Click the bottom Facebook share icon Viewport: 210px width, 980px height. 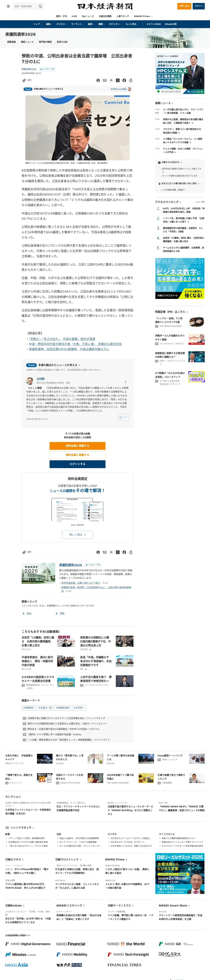point(124,552)
